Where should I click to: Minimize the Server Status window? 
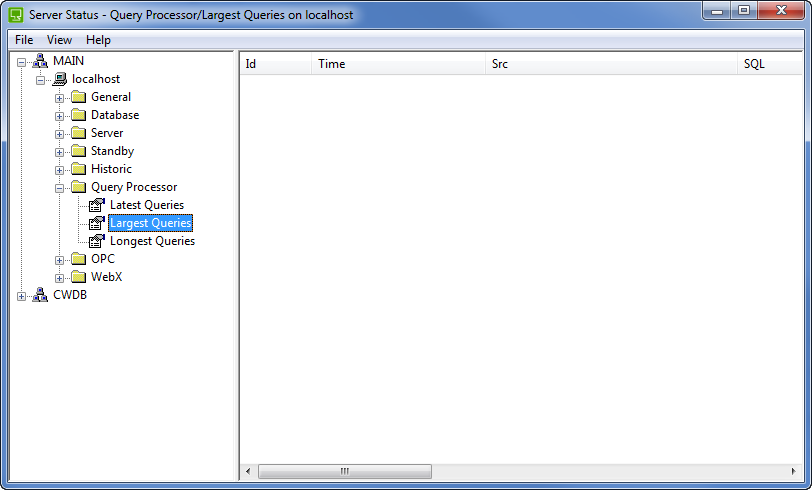pos(717,10)
